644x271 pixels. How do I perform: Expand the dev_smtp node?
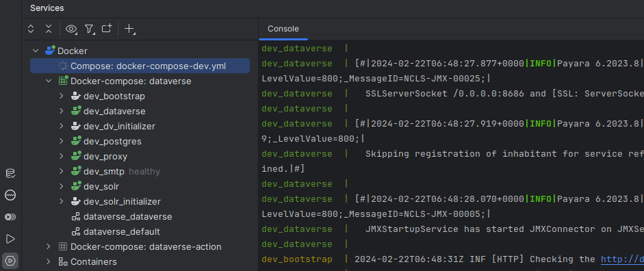[x=62, y=171]
